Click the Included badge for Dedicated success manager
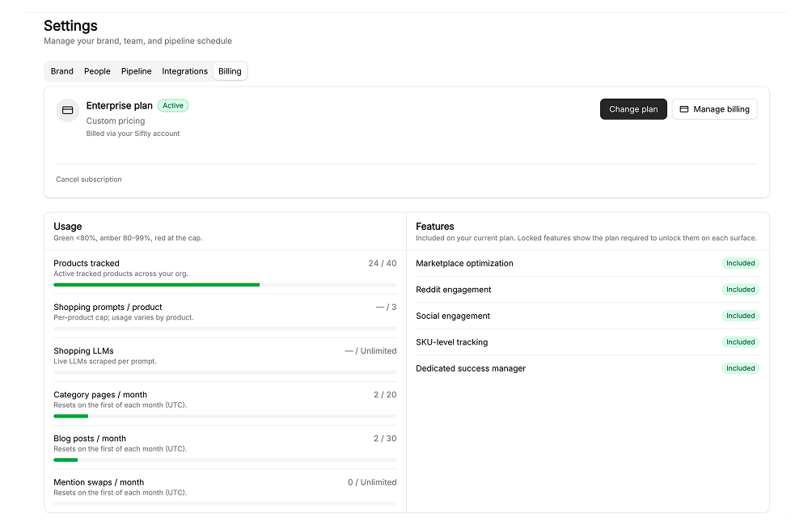Image resolution: width=812 pixels, height=526 pixels. point(740,368)
